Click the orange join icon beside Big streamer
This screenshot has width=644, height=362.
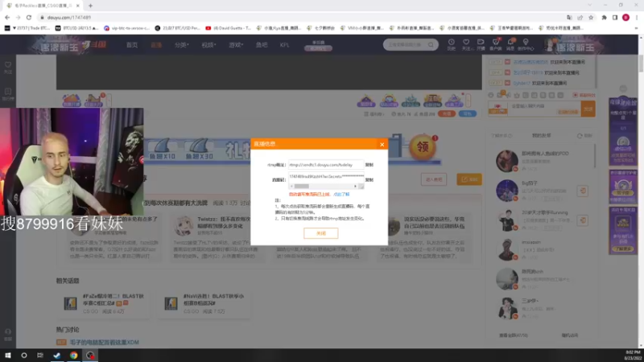coord(582,191)
